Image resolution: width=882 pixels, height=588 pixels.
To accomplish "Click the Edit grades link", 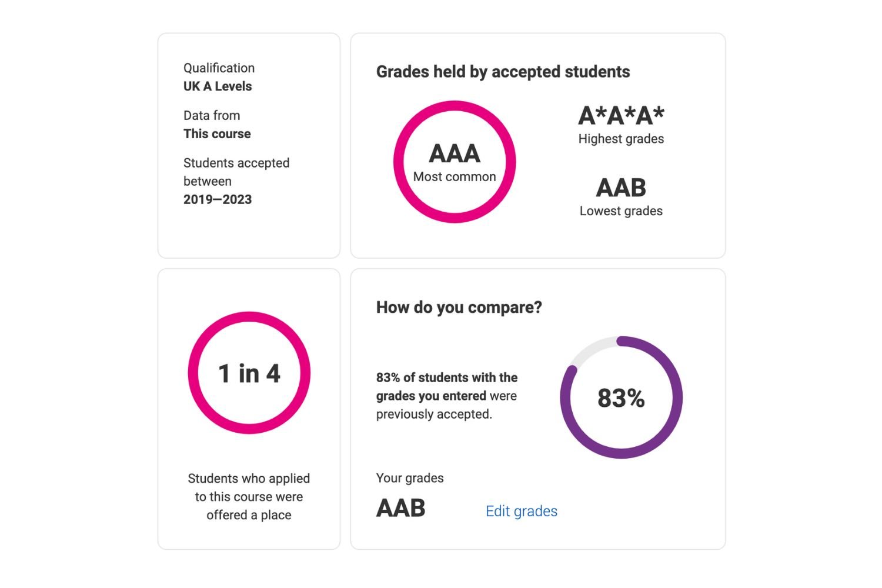I will pos(521,511).
